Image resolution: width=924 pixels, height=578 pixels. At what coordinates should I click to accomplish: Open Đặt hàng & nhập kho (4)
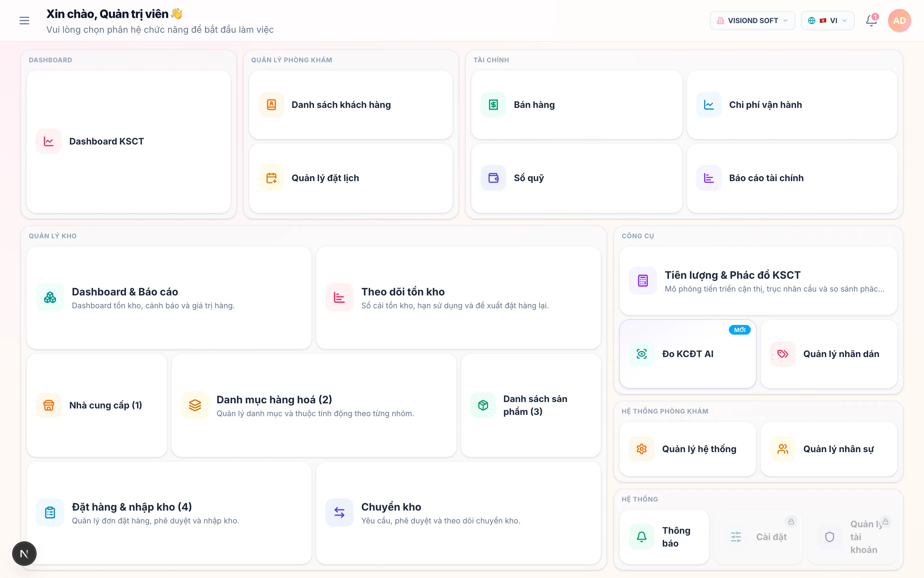(x=169, y=513)
